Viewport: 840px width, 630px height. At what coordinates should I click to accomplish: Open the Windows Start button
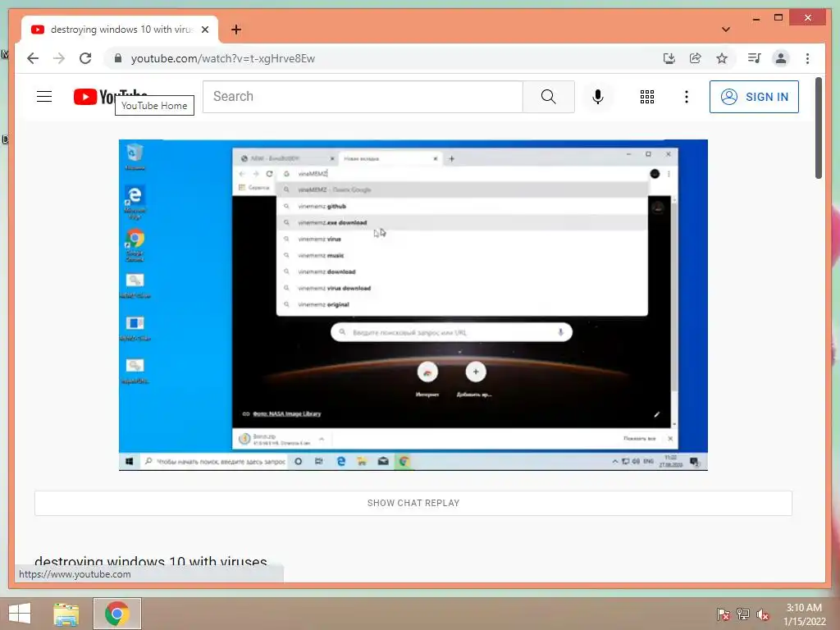pos(20,614)
